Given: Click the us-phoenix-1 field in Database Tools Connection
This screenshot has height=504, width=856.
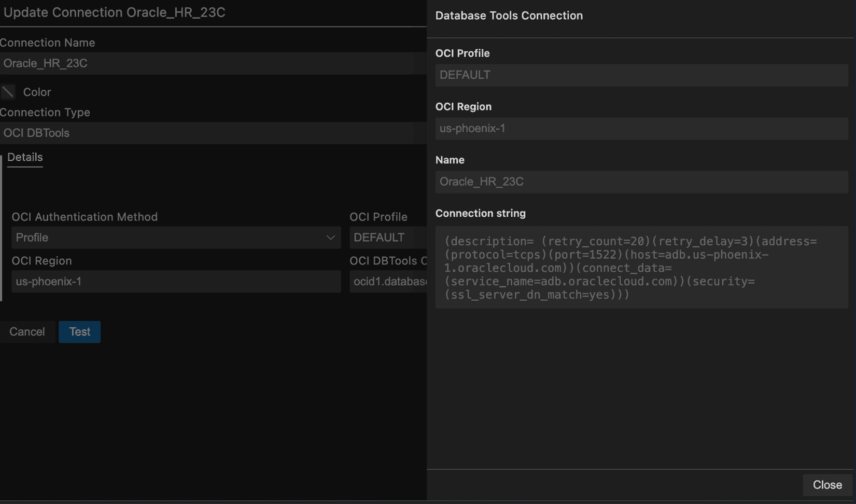Looking at the screenshot, I should coord(642,129).
